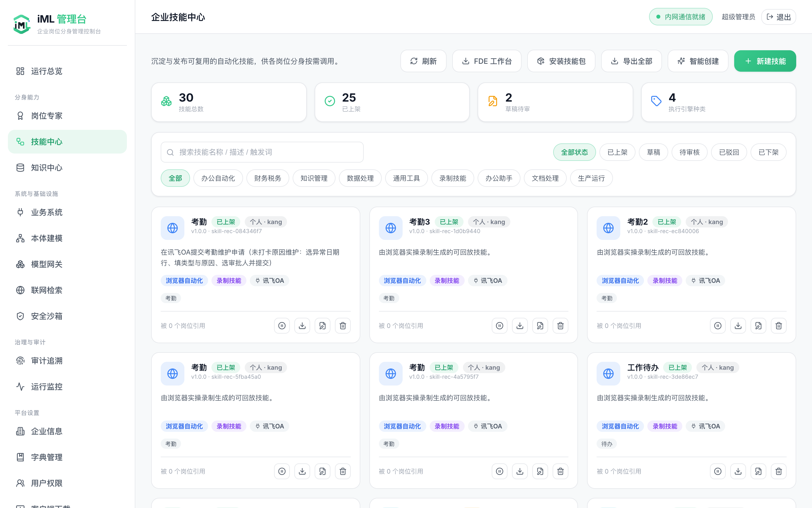Click the 新建技能 button
This screenshot has height=508, width=812.
tap(765, 61)
